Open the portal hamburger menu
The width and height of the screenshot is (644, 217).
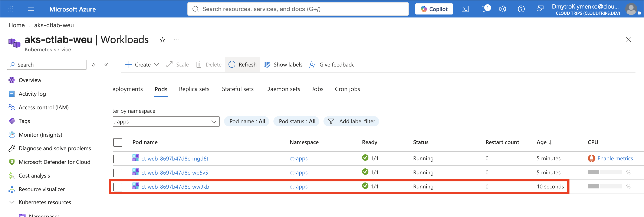[30, 9]
